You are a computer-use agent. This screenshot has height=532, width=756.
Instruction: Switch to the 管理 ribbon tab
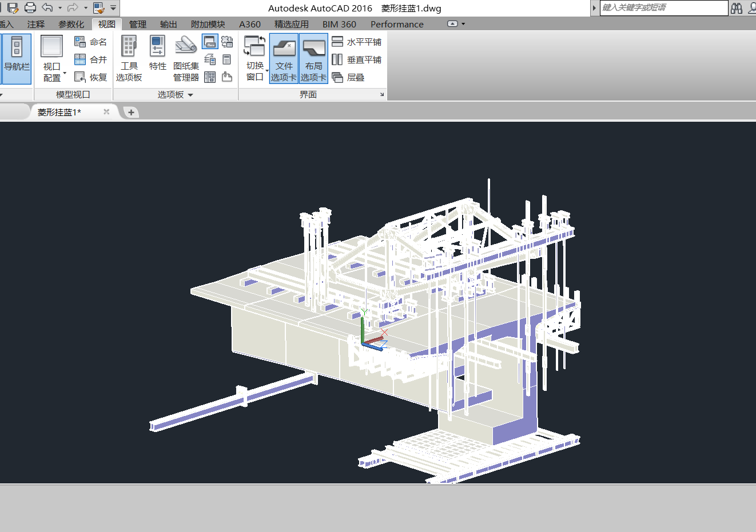(137, 24)
